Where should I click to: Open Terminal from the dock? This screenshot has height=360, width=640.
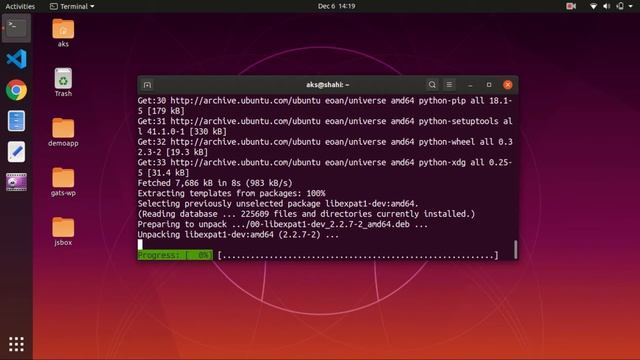click(x=16, y=28)
